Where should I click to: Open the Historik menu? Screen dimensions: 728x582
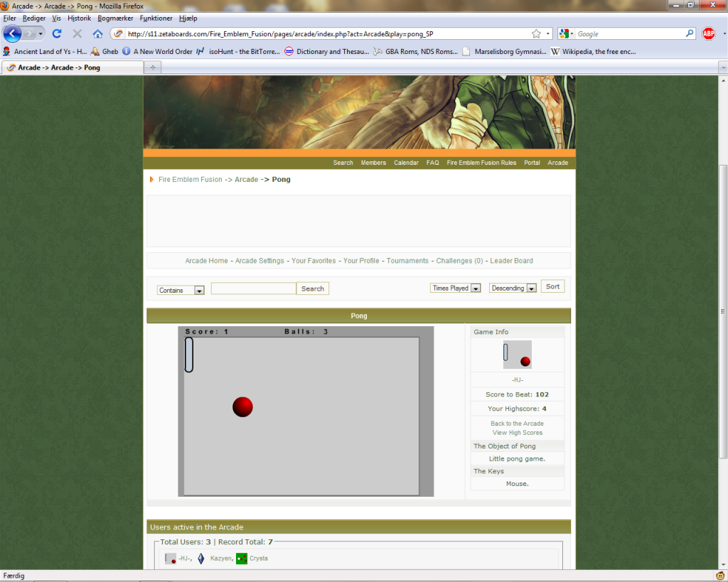pyautogui.click(x=79, y=18)
